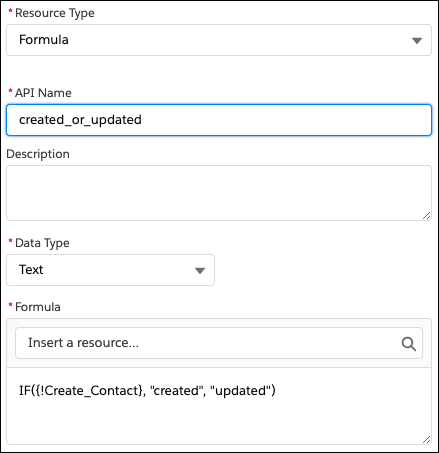Image resolution: width=439 pixels, height=453 pixels.
Task: Click blank space below the formula text
Action: point(219,422)
